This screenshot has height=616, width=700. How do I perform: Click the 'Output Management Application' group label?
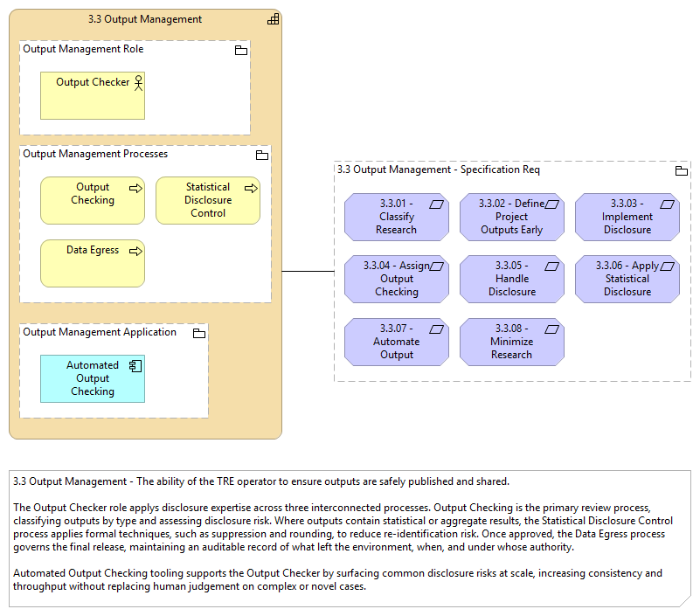[x=100, y=332]
